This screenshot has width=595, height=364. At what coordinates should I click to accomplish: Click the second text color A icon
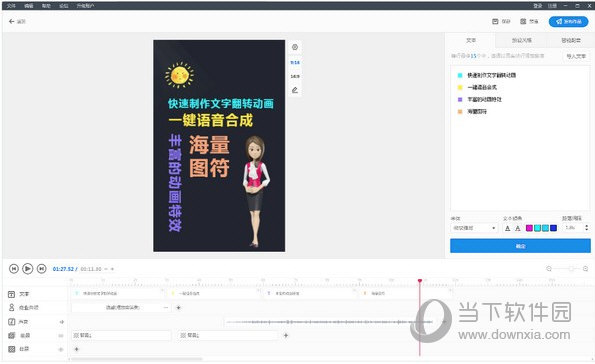point(517,228)
